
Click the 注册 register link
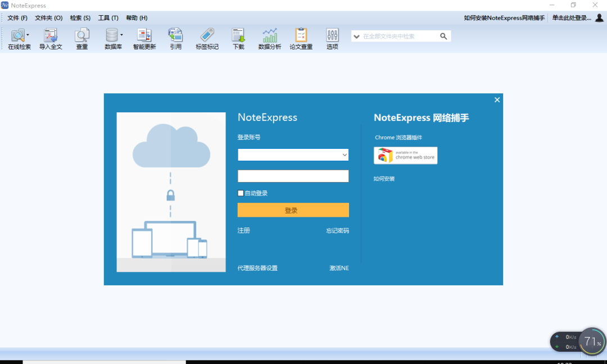point(243,230)
